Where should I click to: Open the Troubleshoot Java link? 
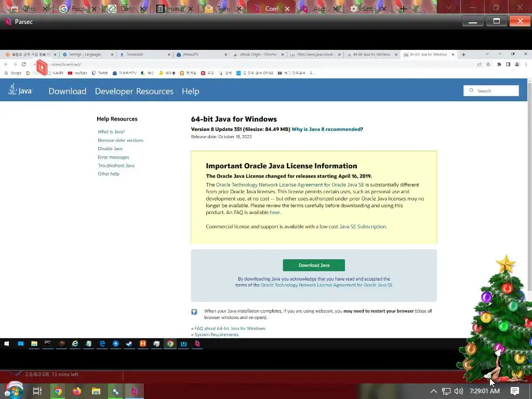[x=116, y=166]
